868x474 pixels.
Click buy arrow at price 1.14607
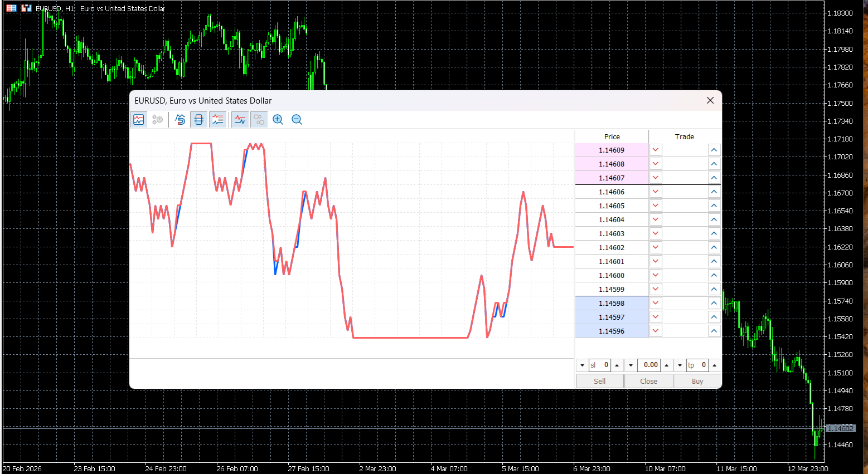pos(714,178)
